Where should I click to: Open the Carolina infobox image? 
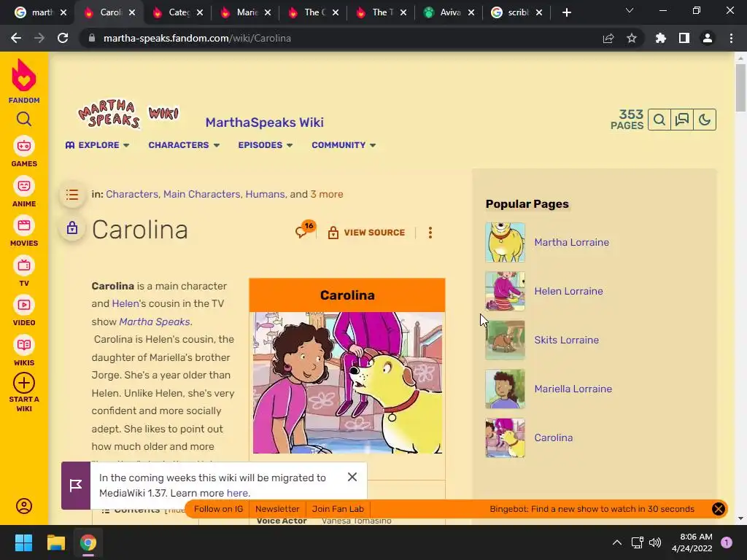coord(347,382)
